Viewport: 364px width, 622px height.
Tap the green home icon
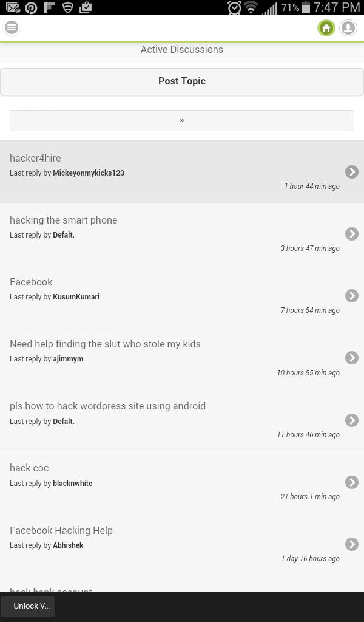pyautogui.click(x=326, y=28)
